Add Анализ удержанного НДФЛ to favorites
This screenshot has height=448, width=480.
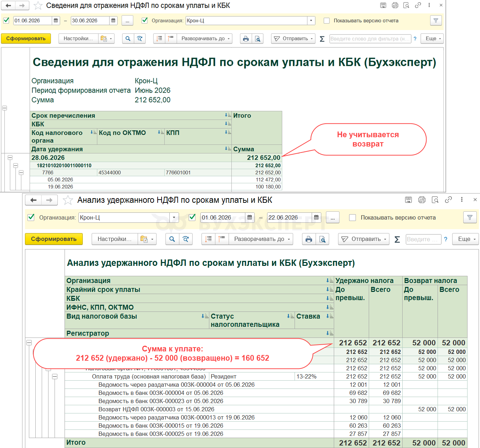click(68, 200)
